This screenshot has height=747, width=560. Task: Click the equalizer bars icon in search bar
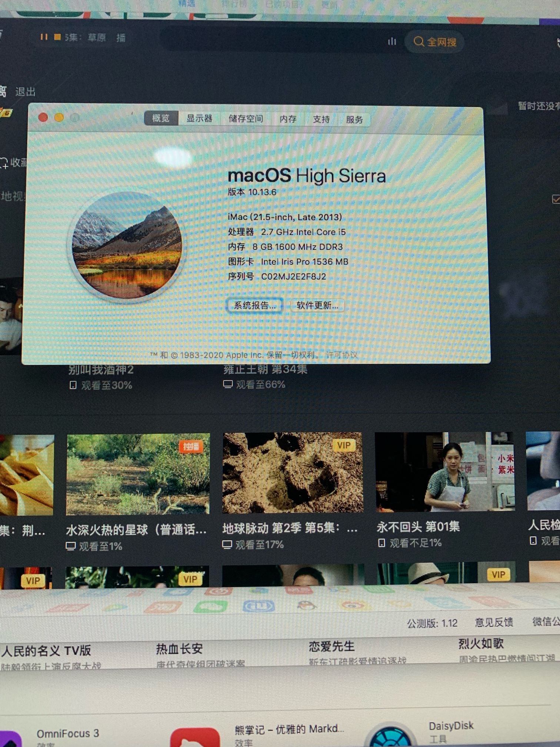point(392,41)
